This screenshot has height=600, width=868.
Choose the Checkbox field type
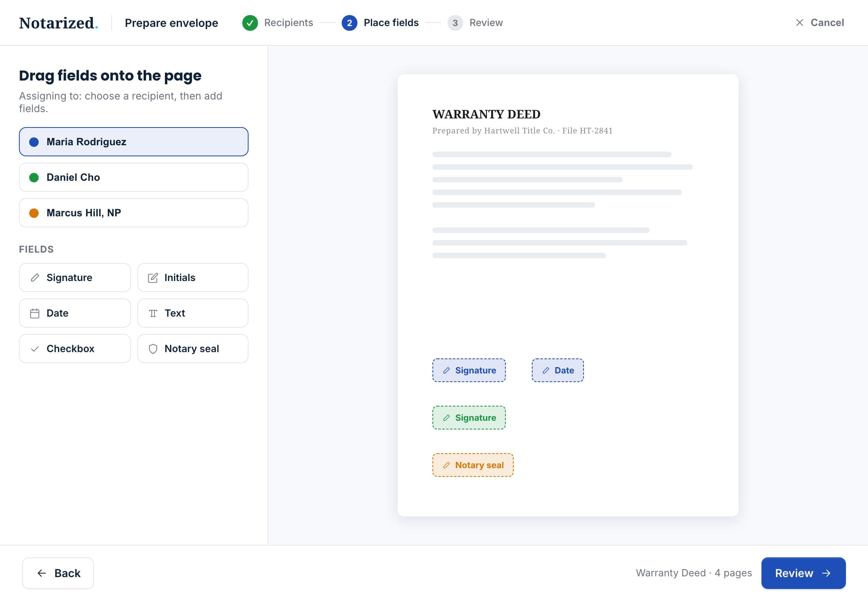75,349
